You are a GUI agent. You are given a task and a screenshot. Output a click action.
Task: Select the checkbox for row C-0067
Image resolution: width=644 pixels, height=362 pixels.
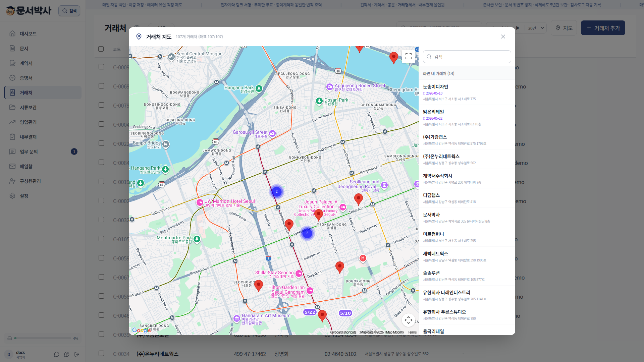tap(101, 277)
